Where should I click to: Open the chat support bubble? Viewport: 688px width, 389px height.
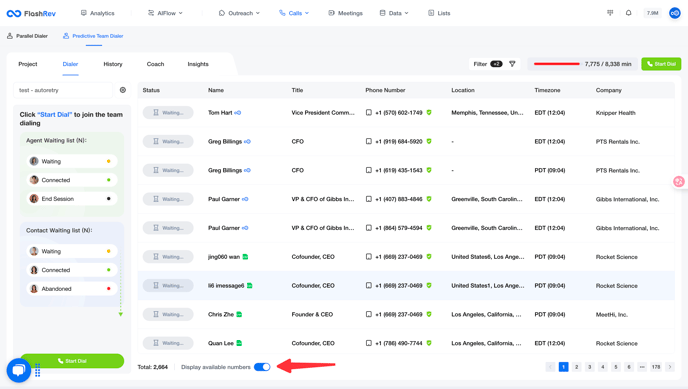tap(18, 370)
